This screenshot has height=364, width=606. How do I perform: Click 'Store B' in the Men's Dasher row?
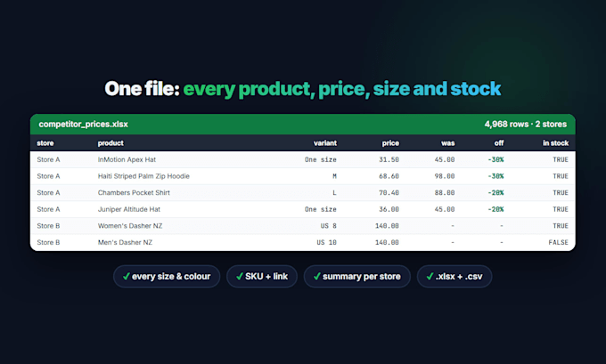(x=48, y=243)
